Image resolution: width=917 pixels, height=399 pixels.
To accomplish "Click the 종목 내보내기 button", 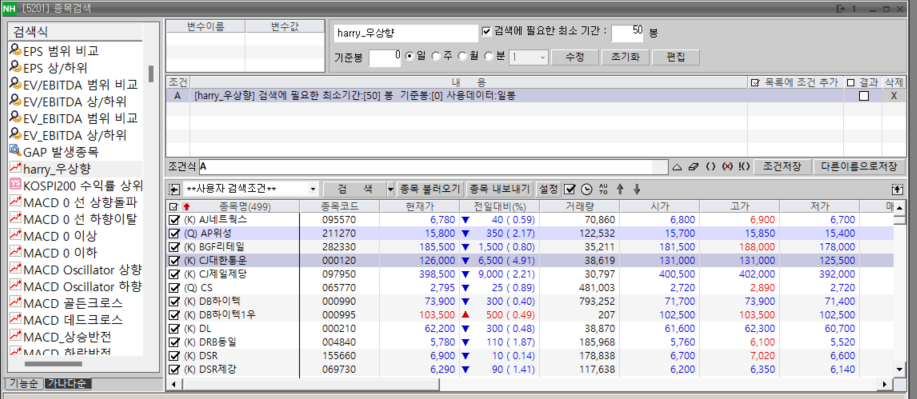I will coord(500,189).
